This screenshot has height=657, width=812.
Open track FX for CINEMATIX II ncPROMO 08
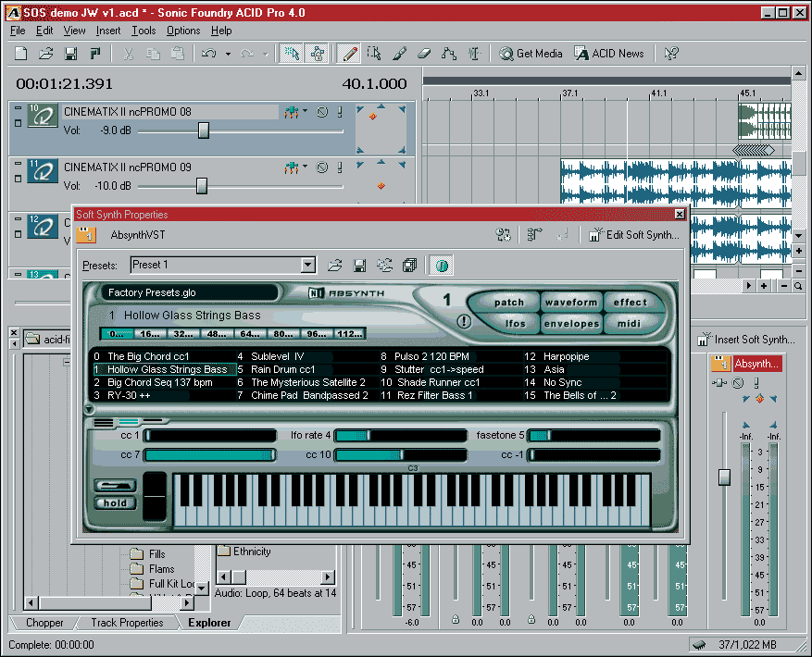coord(292,111)
